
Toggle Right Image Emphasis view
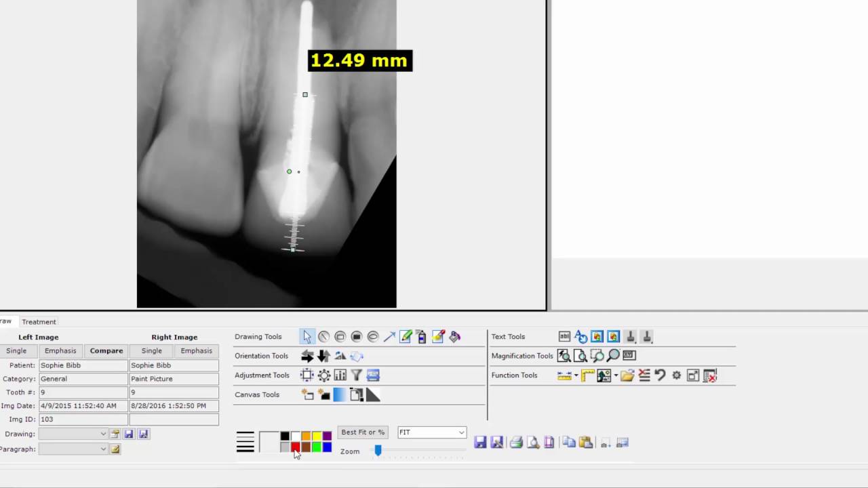197,351
